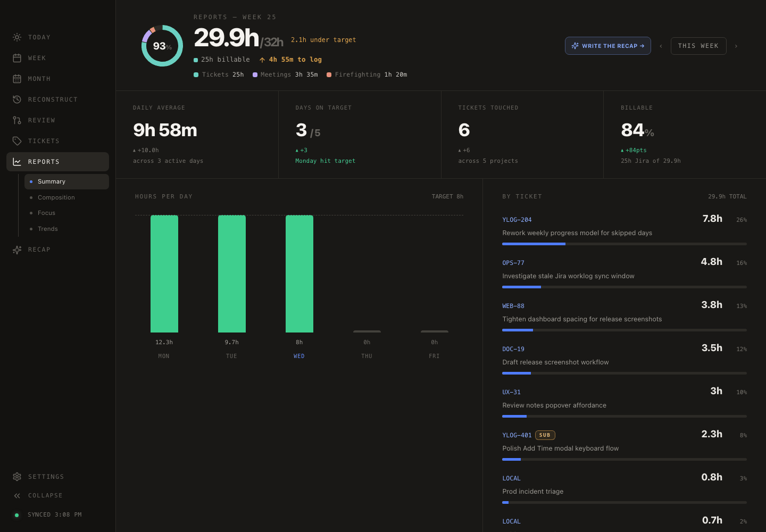Open the Month view
Viewport: 766px width, 532px height.
point(57,79)
